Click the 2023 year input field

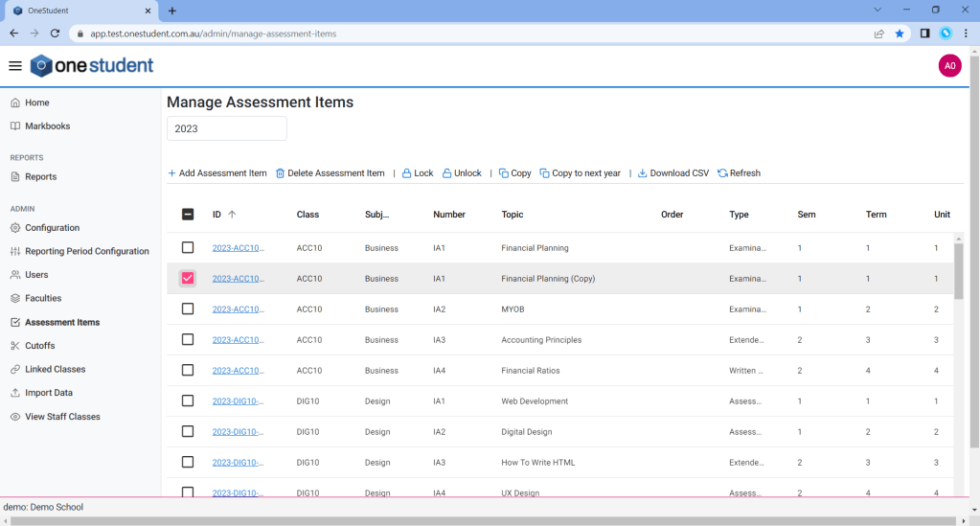[226, 128]
